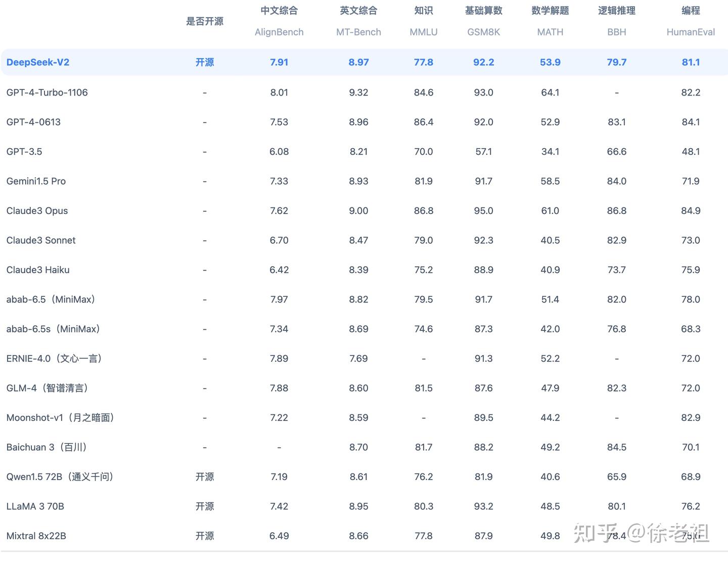
Task: Click the 编程 header label
Action: [x=691, y=11]
